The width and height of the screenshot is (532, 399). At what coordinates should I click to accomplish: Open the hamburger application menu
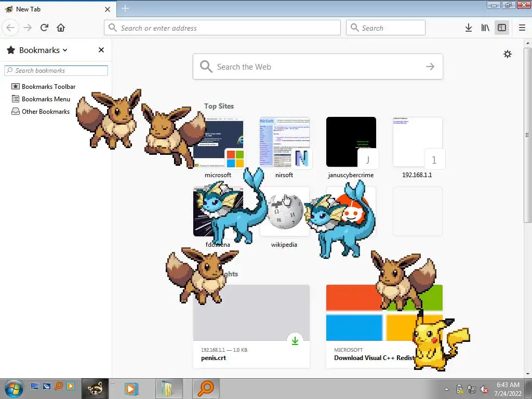tap(522, 28)
